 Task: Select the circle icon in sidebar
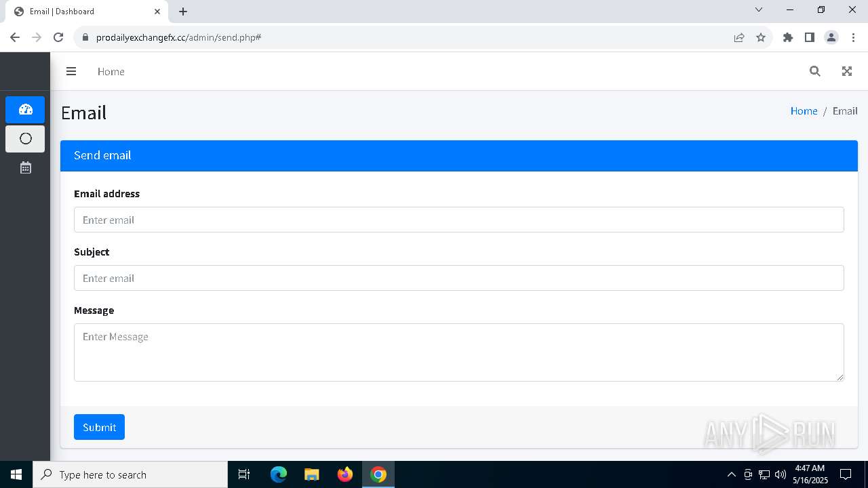pyautogui.click(x=25, y=139)
